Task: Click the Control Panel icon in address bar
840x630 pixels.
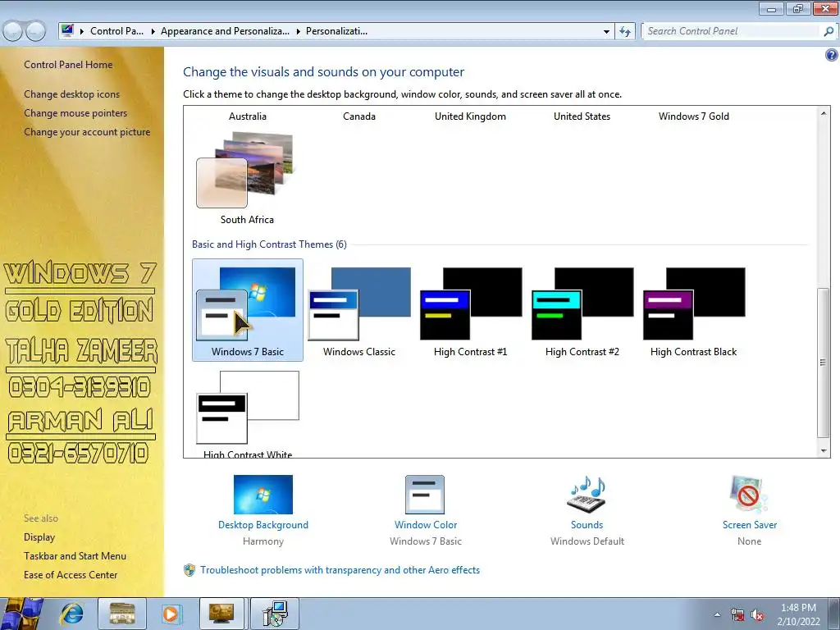Action: pos(67,30)
